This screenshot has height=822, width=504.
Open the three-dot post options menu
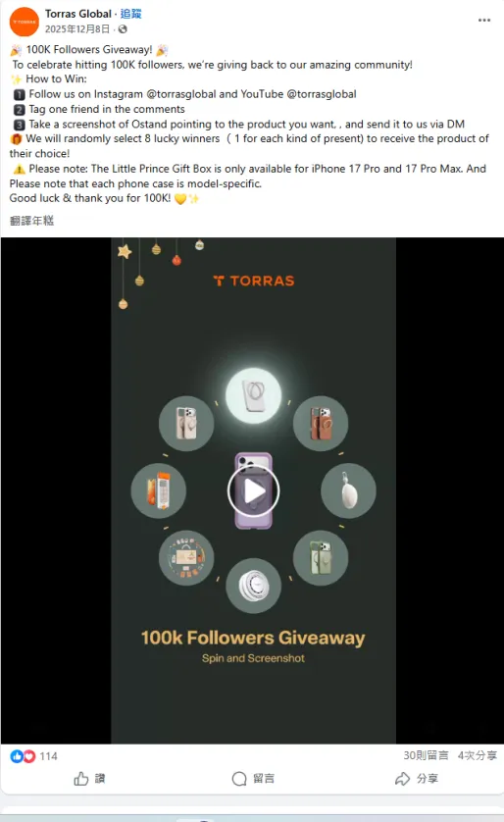(x=484, y=20)
